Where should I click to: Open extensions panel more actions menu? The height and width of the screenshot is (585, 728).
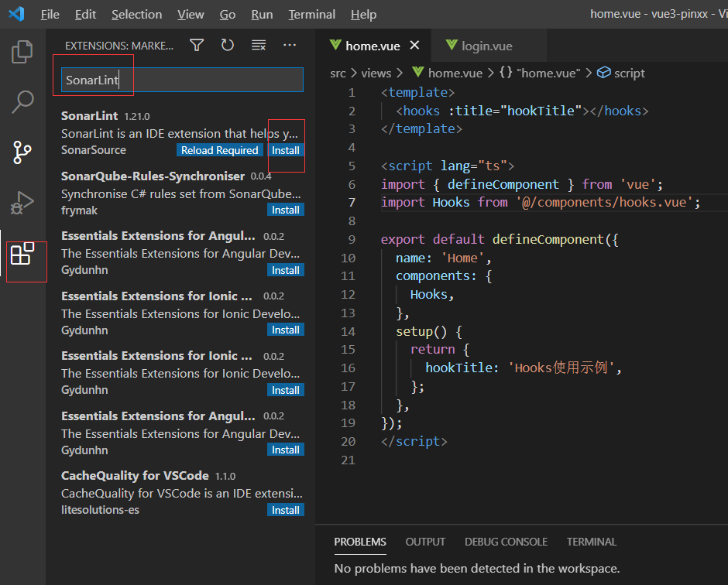[x=290, y=46]
